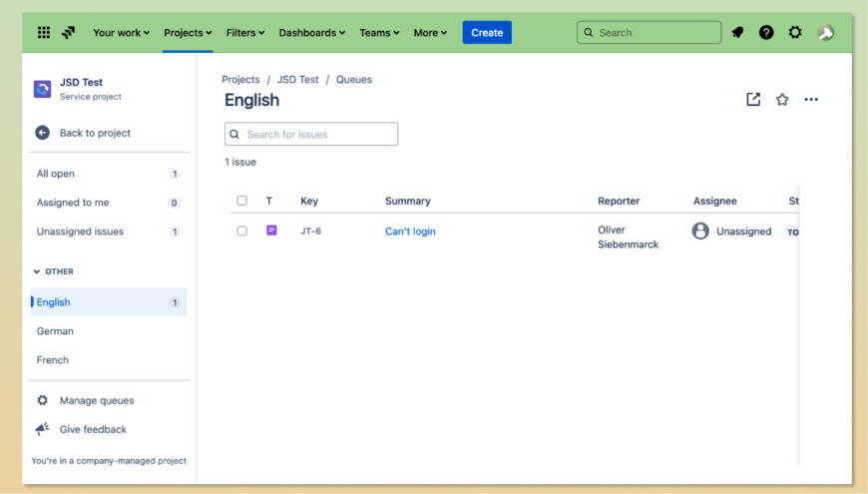Open the Dashboards dropdown menu

(x=311, y=33)
